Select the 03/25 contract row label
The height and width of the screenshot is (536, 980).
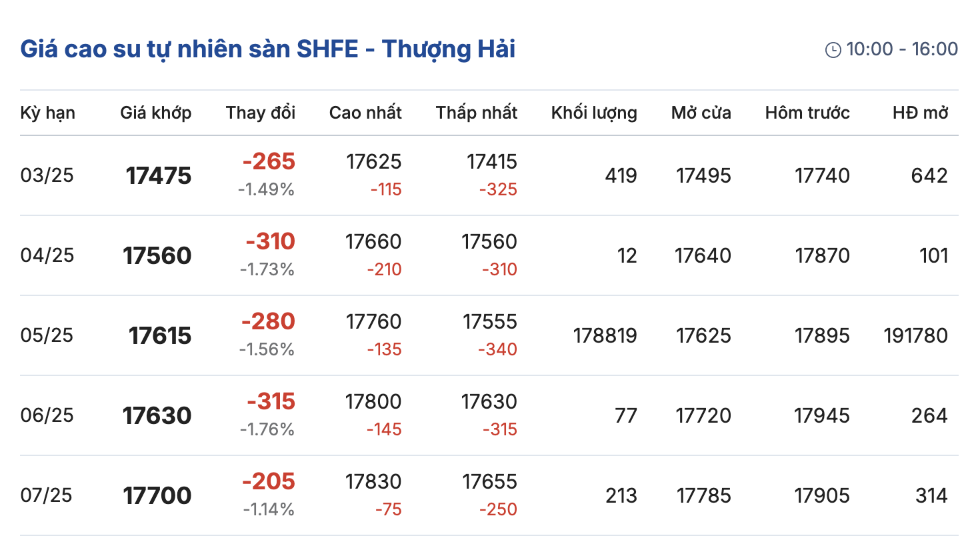pos(47,175)
